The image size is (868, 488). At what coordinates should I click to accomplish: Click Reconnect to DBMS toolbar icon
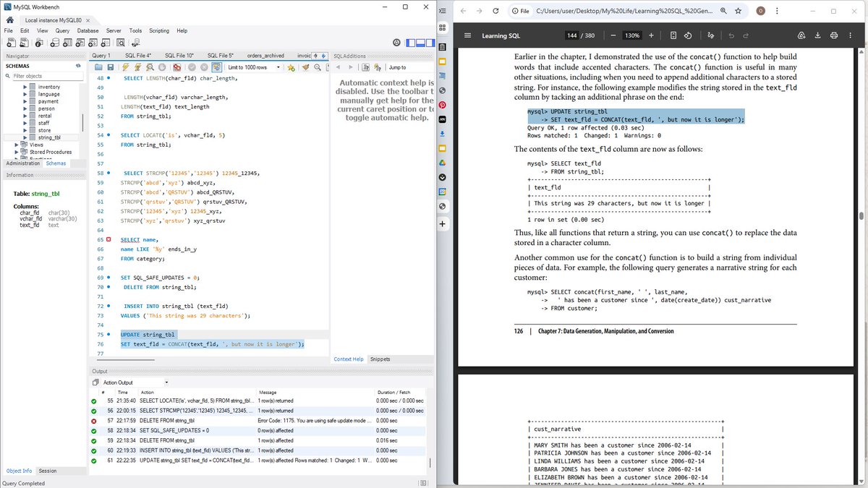pyautogui.click(x=135, y=43)
